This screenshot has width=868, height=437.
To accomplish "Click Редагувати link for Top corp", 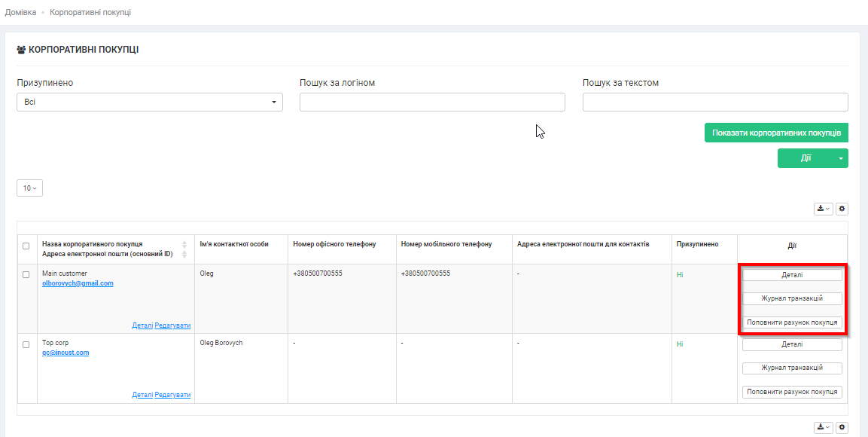I will (172, 395).
